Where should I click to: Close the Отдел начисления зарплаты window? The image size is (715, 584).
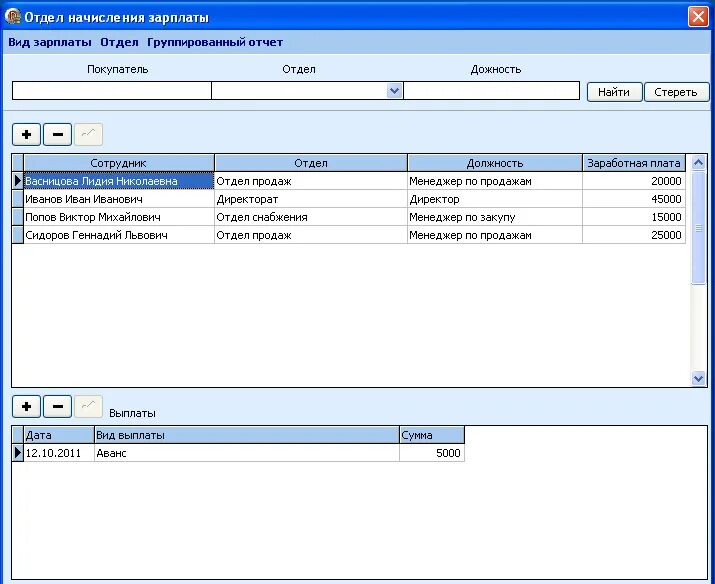(x=698, y=17)
